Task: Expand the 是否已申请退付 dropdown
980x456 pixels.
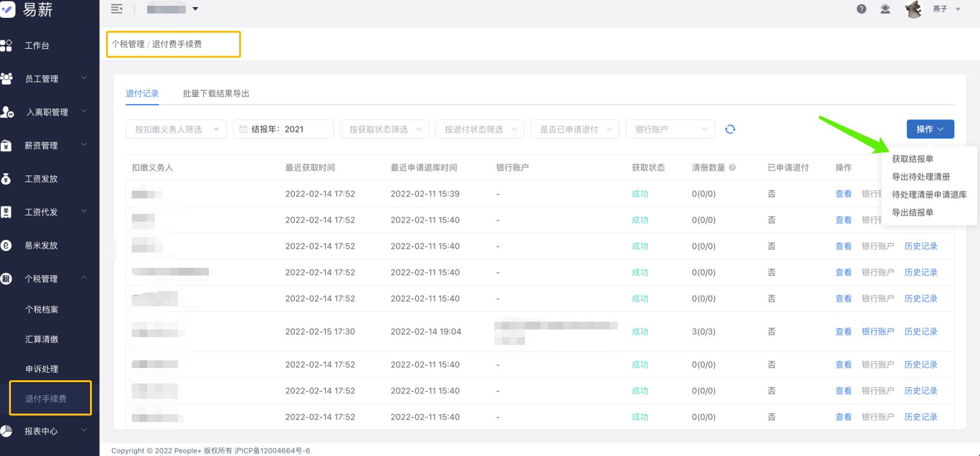Action: click(x=575, y=129)
